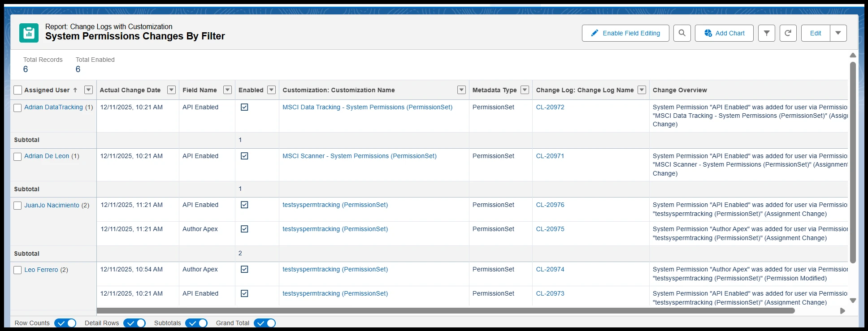Check the box for Leo Ferrero
Image resolution: width=868 pixels, height=331 pixels.
tap(17, 270)
